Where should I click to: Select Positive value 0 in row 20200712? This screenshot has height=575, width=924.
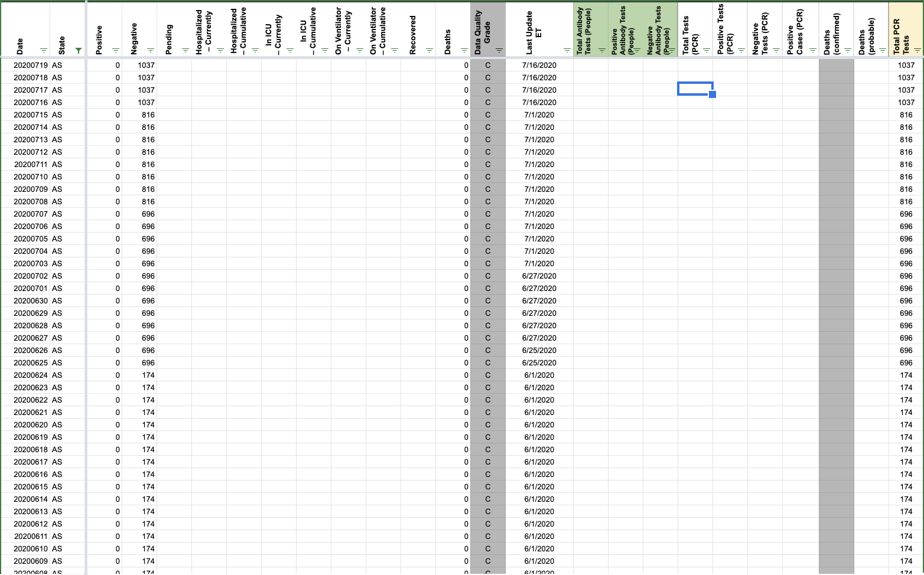[105, 152]
